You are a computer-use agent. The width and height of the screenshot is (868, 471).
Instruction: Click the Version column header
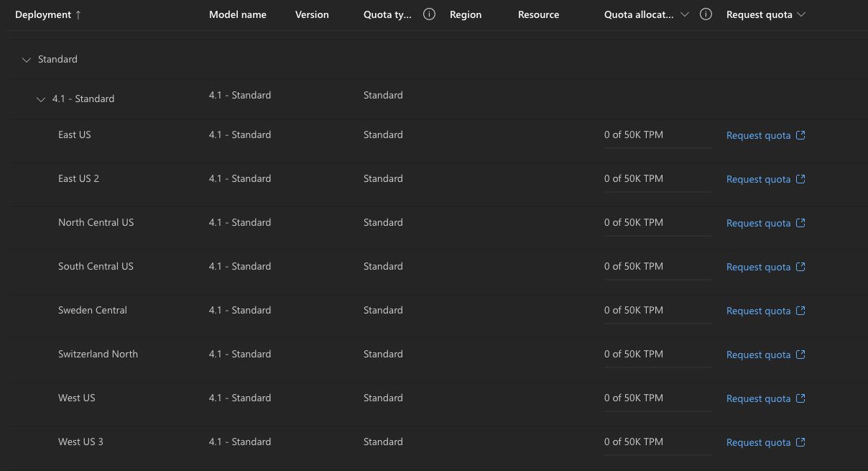tap(312, 14)
